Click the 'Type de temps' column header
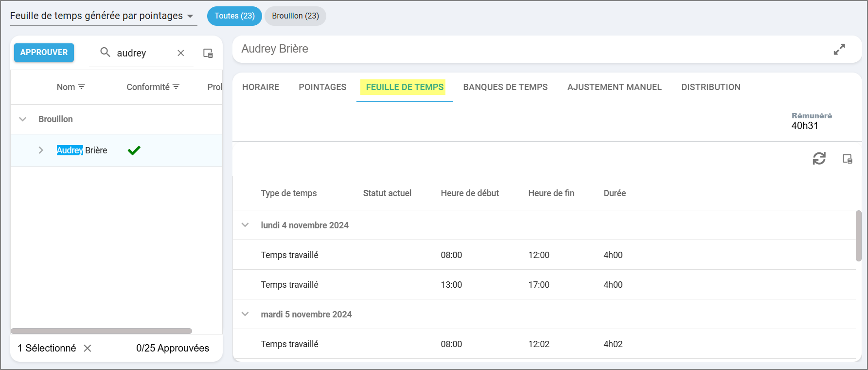The height and width of the screenshot is (370, 868). coord(289,193)
